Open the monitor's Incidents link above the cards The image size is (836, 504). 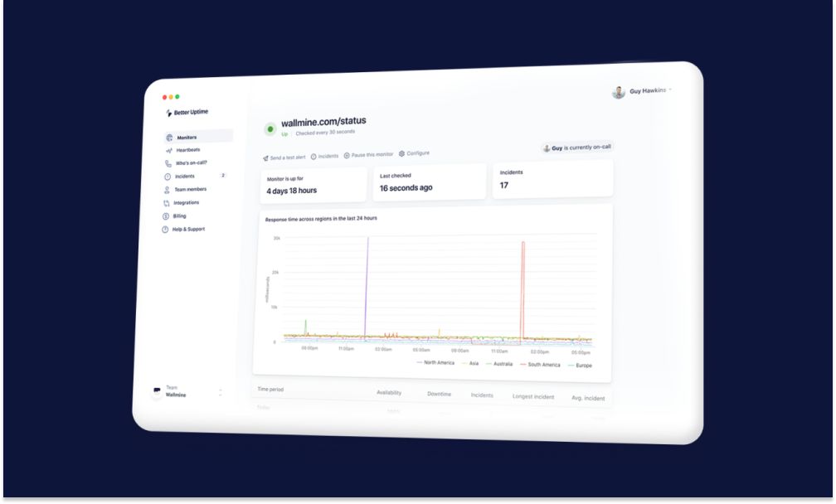(325, 156)
